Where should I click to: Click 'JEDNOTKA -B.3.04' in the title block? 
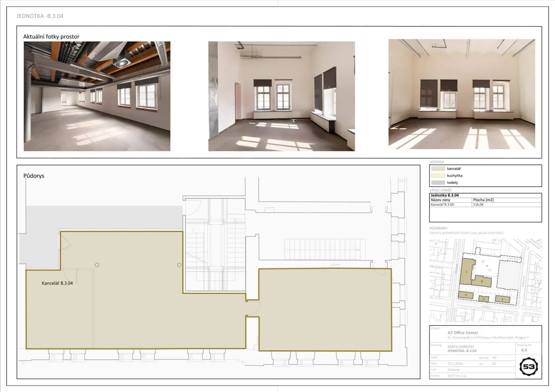coord(462,351)
